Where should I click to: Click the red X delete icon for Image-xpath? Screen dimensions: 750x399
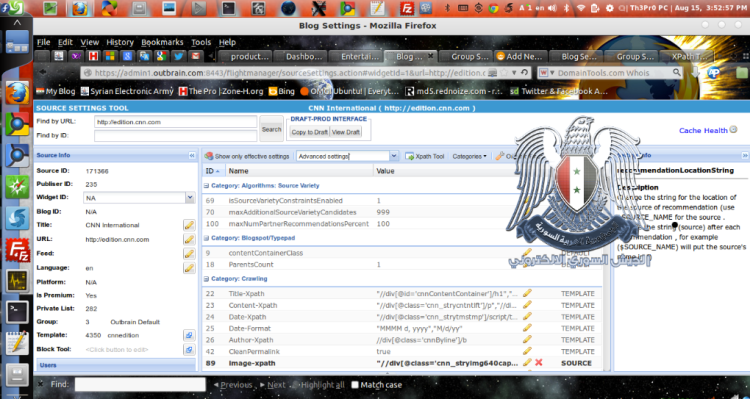tap(539, 363)
